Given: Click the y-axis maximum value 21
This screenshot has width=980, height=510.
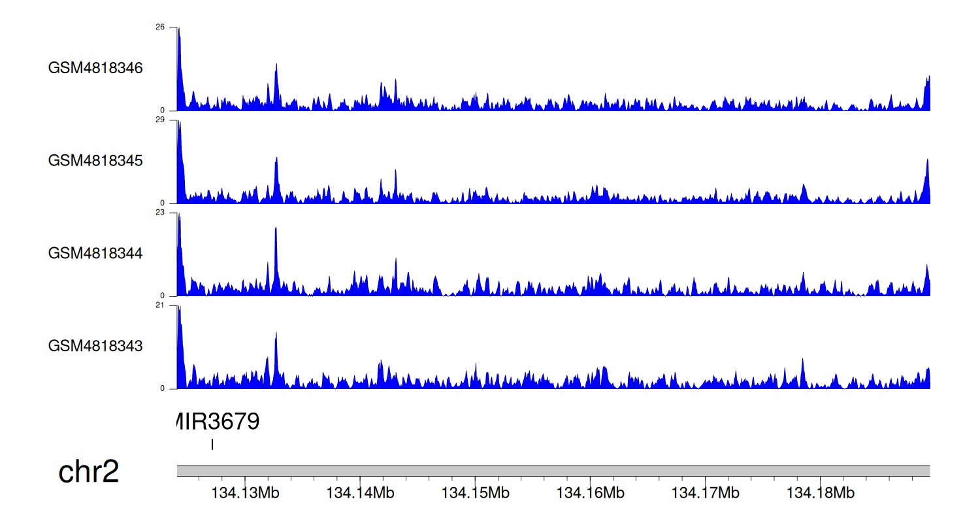Looking at the screenshot, I should (x=160, y=305).
